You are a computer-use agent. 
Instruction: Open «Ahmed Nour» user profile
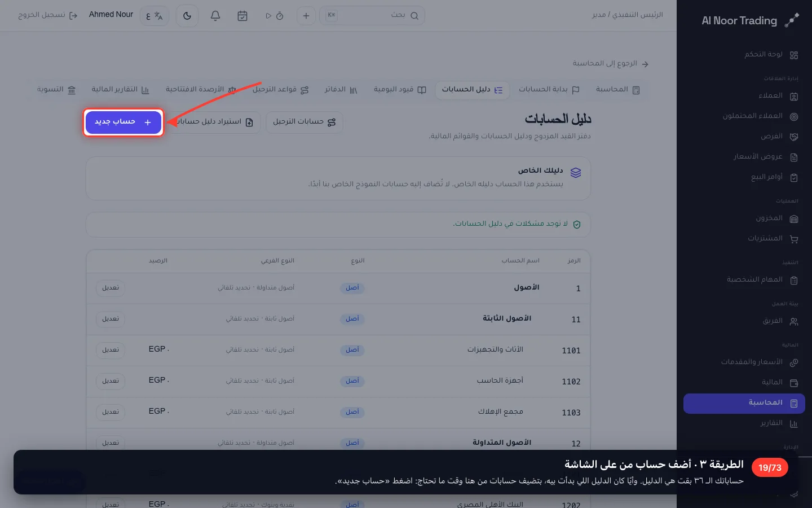(111, 15)
